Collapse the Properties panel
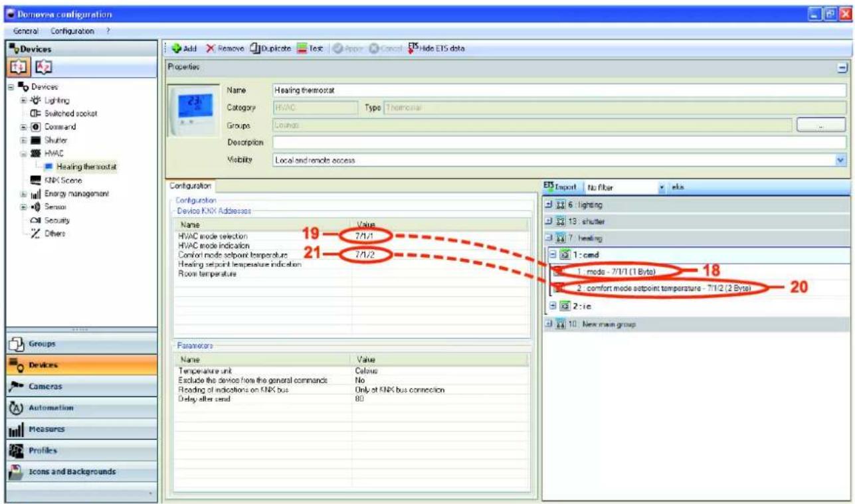Viewport: 855px width, 504px height. (843, 69)
